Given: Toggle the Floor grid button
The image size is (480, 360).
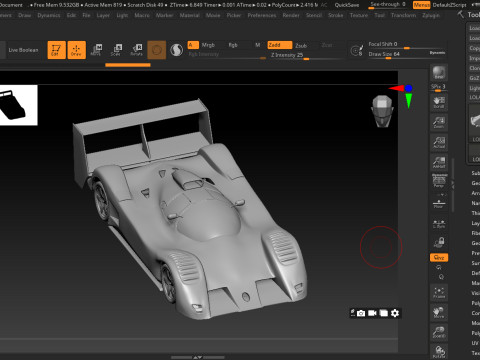Looking at the screenshot, I should (x=439, y=204).
